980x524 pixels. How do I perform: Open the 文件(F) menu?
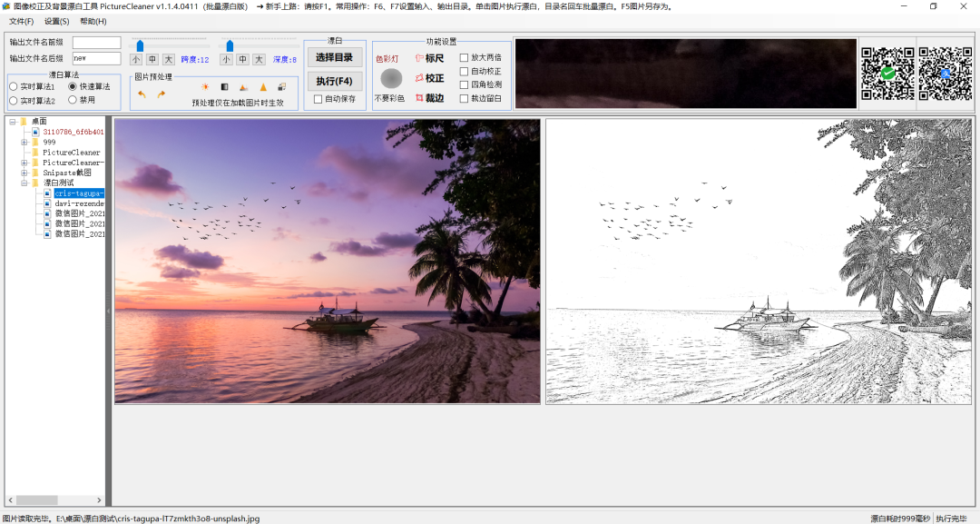(21, 21)
